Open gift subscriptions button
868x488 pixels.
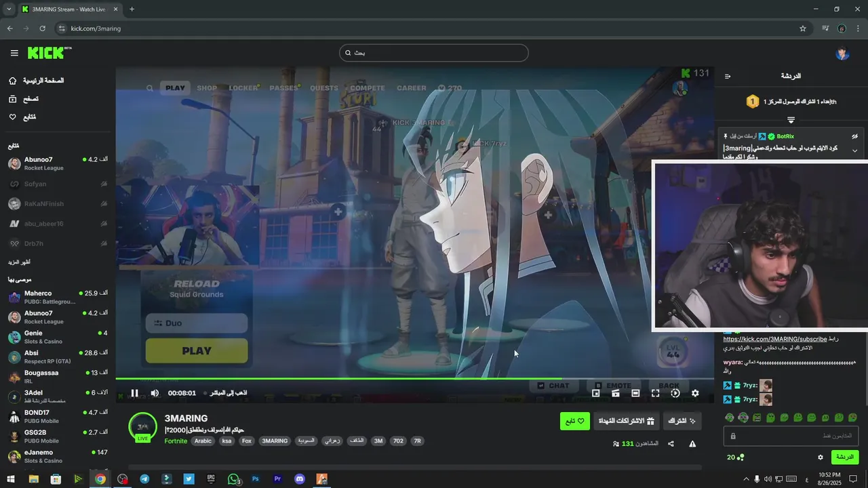(626, 421)
